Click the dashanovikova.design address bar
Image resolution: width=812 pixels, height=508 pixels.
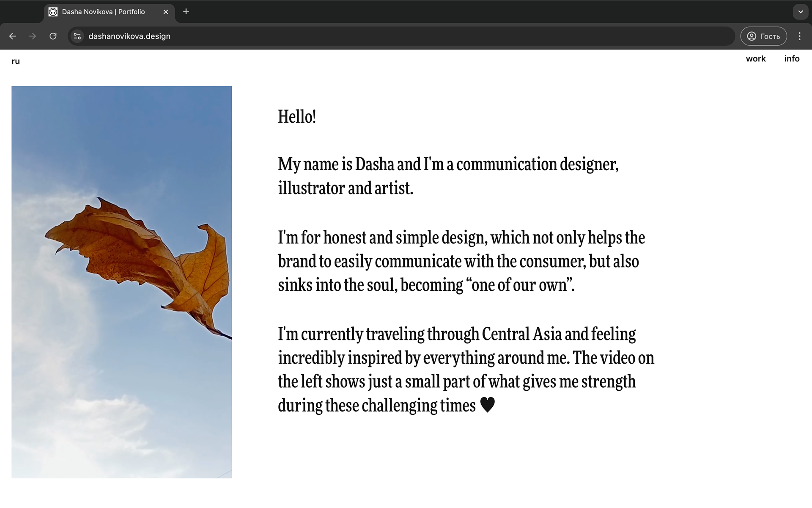[401, 36]
